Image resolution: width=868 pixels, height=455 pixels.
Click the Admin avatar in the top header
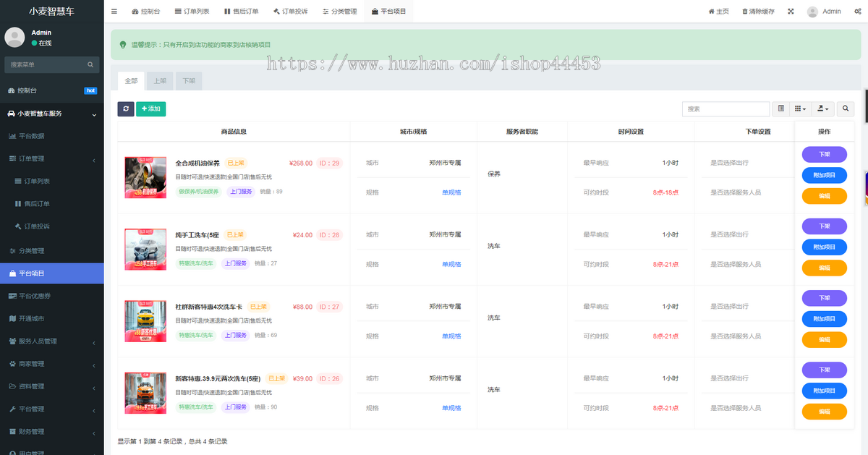click(813, 12)
